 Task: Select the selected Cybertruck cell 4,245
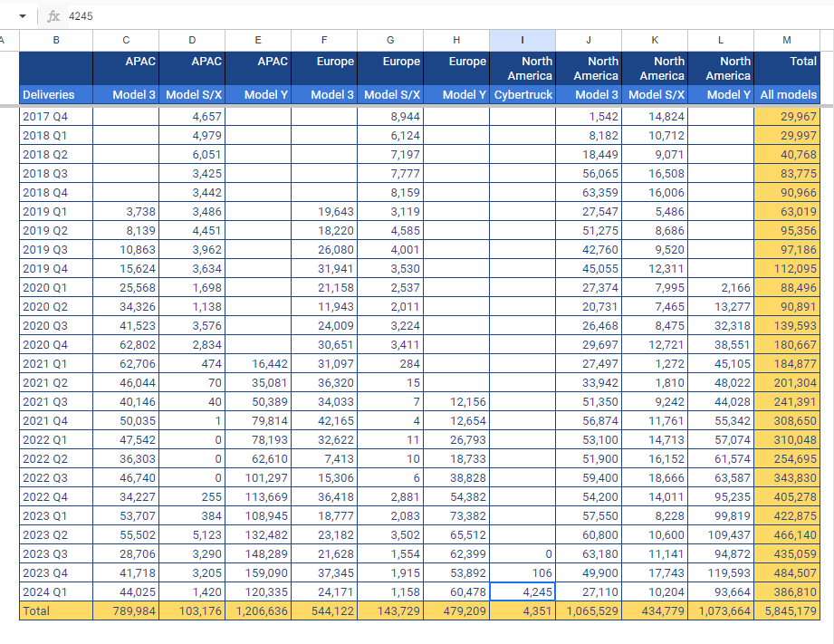(x=522, y=591)
